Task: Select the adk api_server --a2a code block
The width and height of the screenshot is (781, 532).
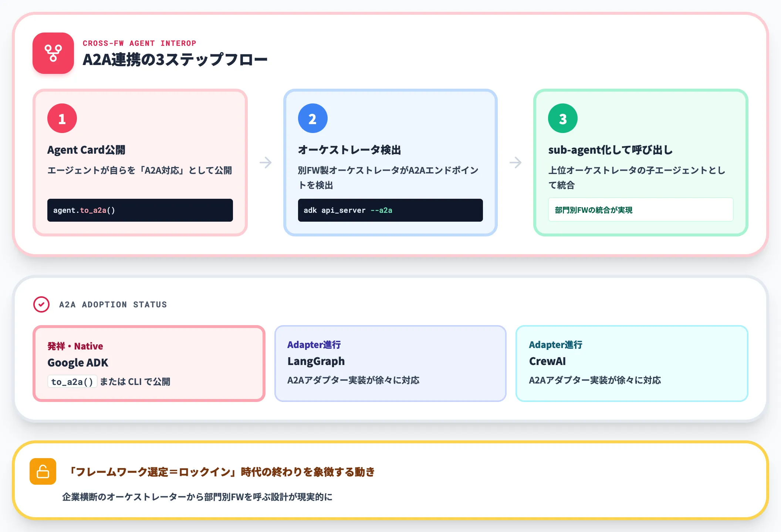Action: click(x=390, y=210)
